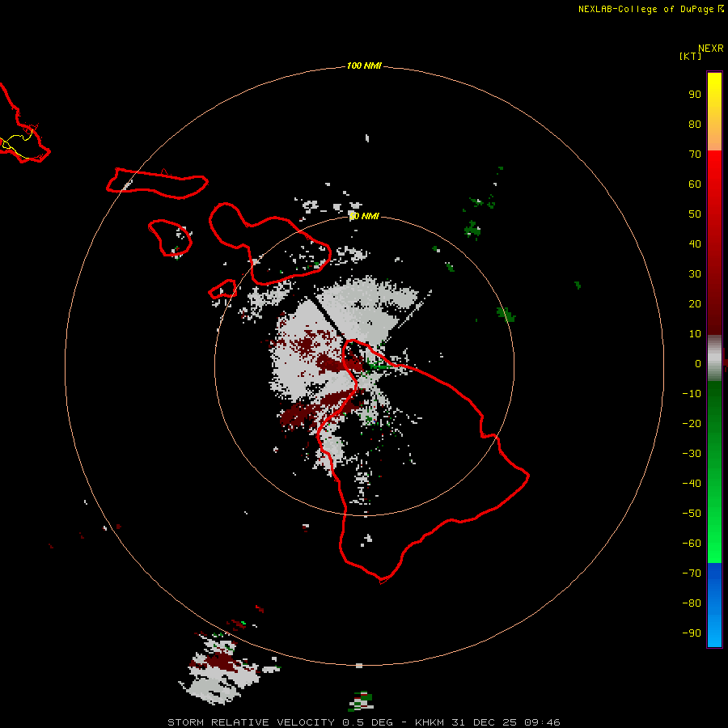Click the 60 value on the velocity scale
728x728 pixels.
[695, 184]
